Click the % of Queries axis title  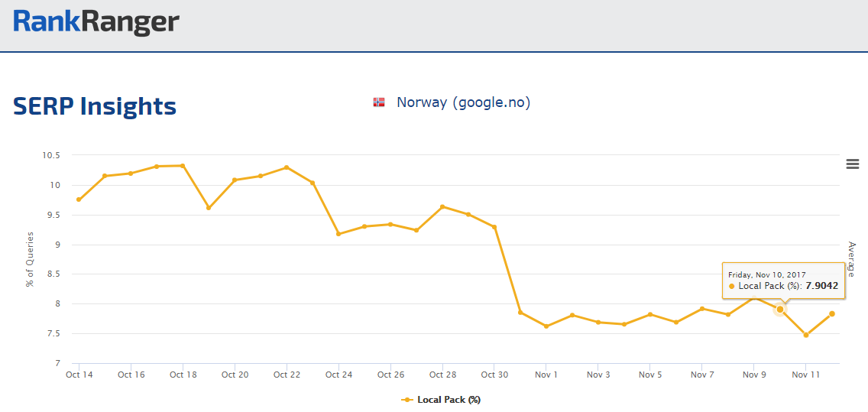pos(30,259)
